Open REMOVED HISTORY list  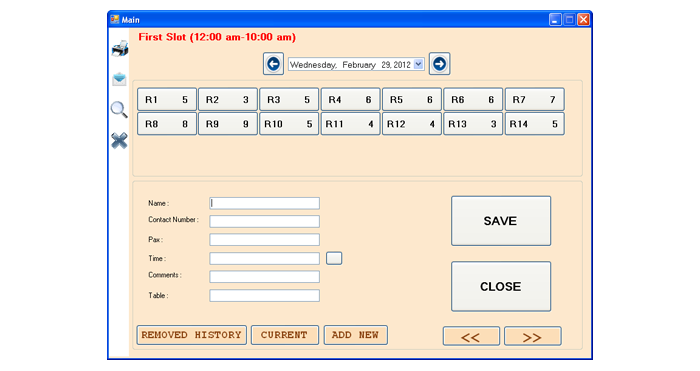click(x=192, y=335)
